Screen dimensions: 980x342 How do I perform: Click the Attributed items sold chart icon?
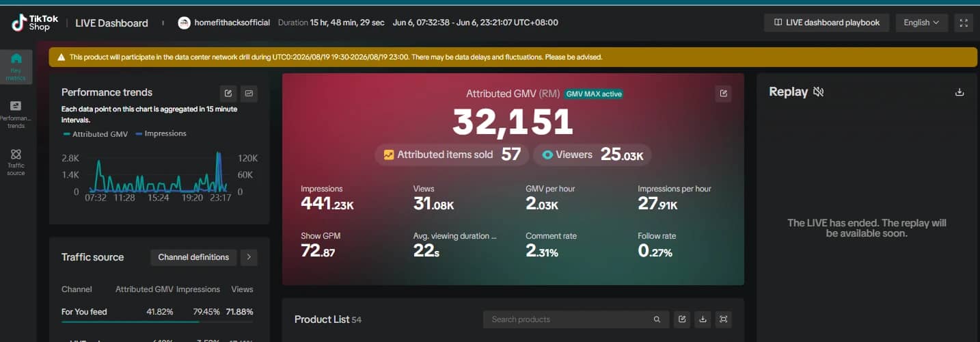click(x=389, y=155)
